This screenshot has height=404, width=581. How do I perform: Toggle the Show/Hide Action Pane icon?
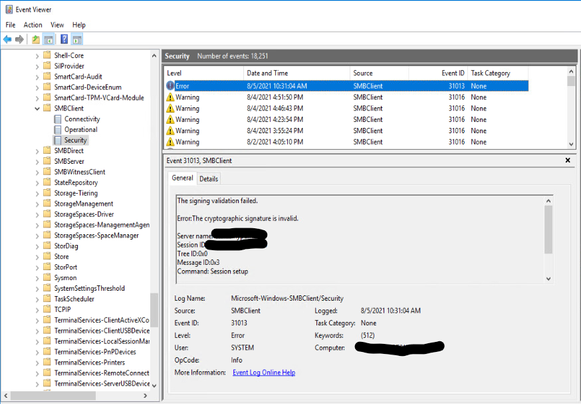(x=77, y=39)
